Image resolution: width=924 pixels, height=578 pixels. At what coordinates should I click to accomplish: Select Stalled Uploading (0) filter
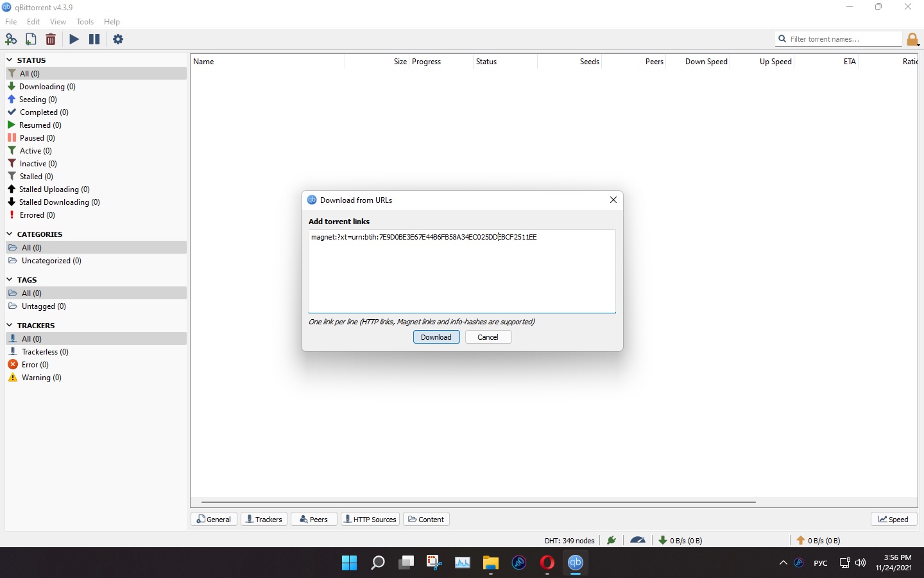[x=96, y=189]
